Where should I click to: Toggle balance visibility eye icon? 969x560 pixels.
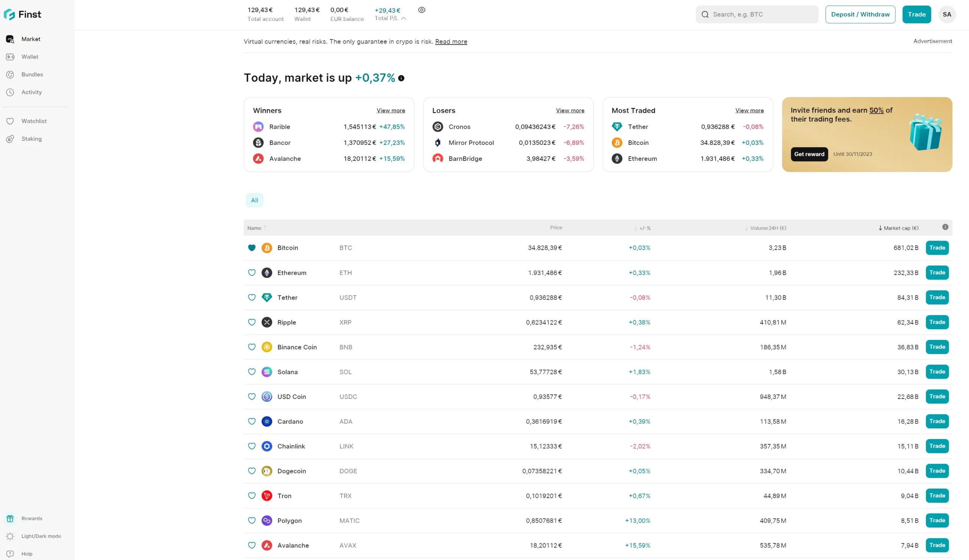coord(422,10)
